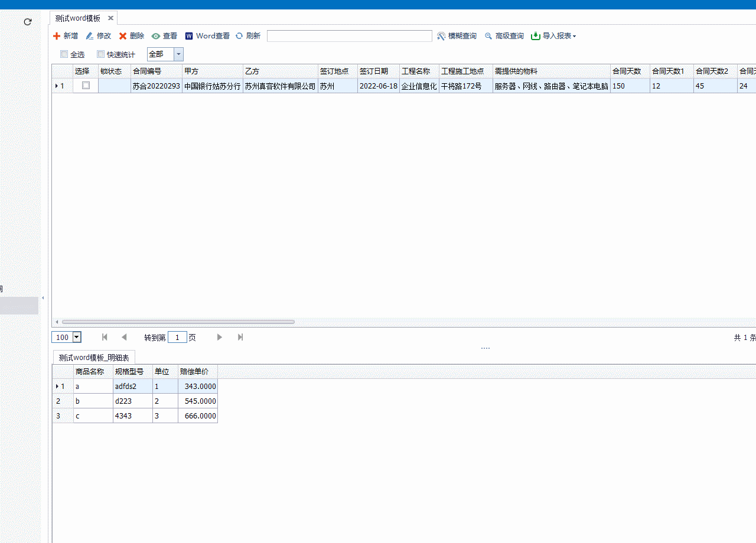The height and width of the screenshot is (543, 756).
Task: Open the page size 100 dropdown
Action: 76,338
